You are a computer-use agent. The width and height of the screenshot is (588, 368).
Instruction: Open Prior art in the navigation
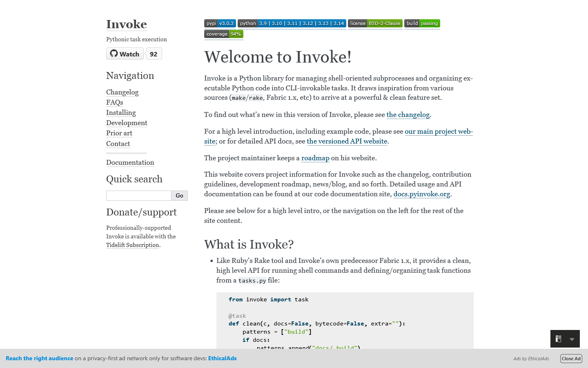point(119,133)
